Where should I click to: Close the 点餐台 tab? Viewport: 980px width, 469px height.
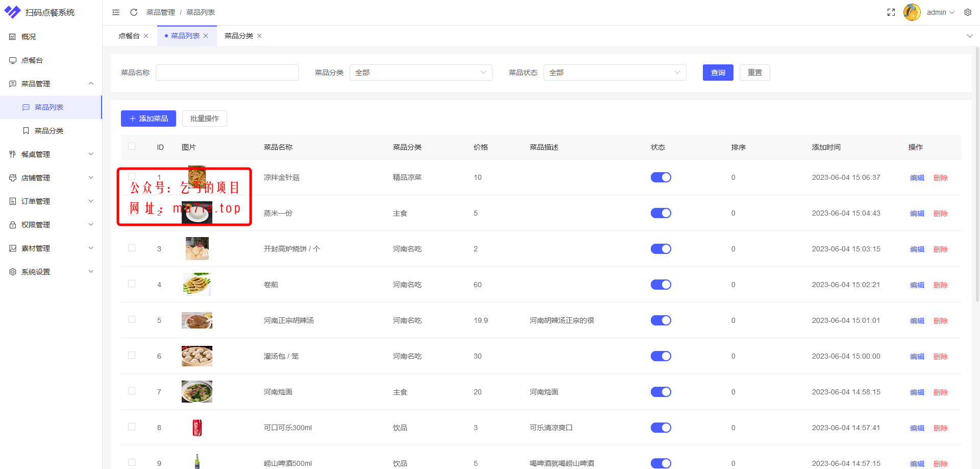point(146,36)
